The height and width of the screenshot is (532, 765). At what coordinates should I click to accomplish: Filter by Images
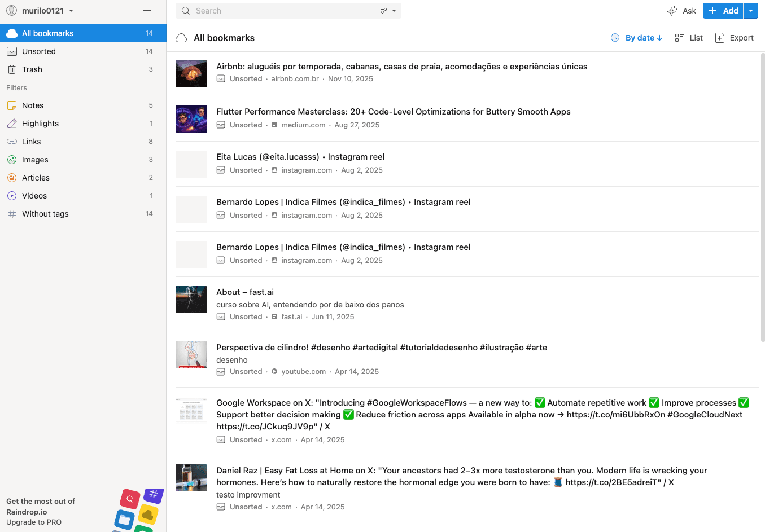coord(83,160)
